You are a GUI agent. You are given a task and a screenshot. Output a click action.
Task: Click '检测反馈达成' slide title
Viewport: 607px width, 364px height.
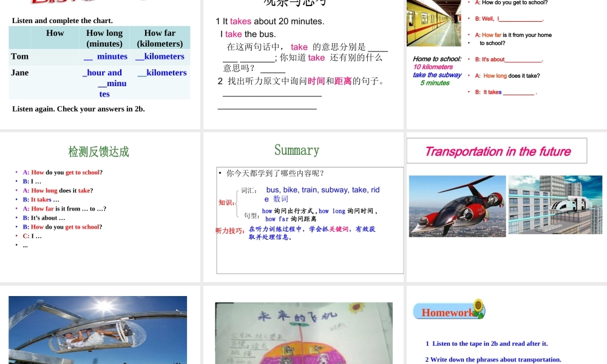pyautogui.click(x=99, y=152)
